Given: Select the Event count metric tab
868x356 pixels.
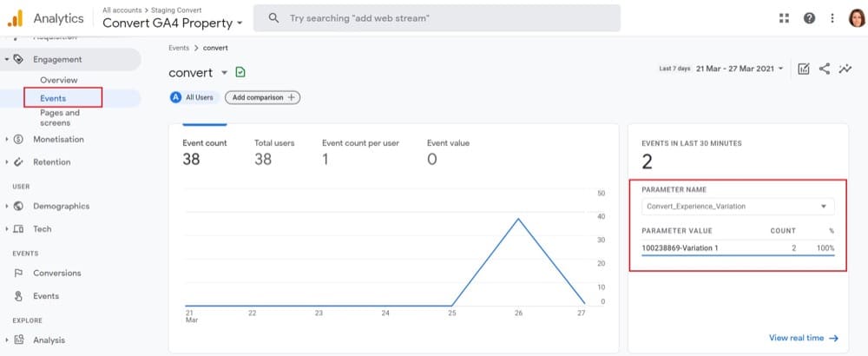Looking at the screenshot, I should pos(205,151).
